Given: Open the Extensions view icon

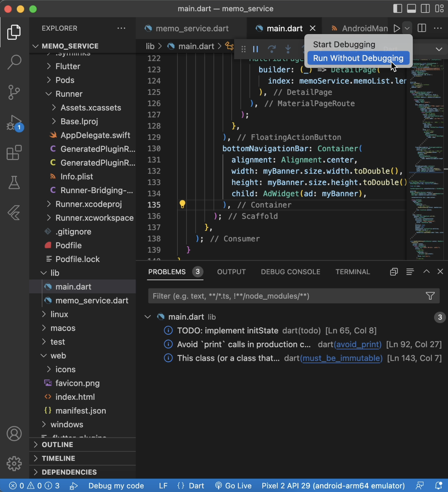Looking at the screenshot, I should coord(14,152).
